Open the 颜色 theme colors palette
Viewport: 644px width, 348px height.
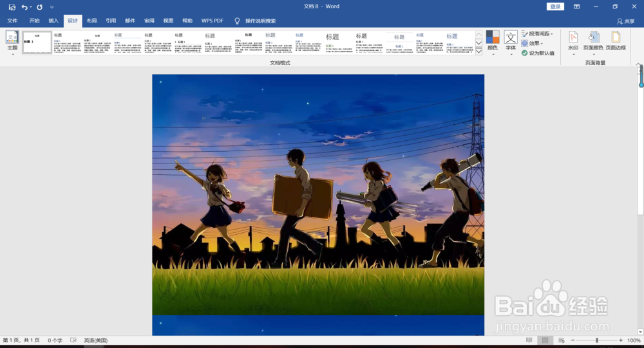(x=493, y=43)
